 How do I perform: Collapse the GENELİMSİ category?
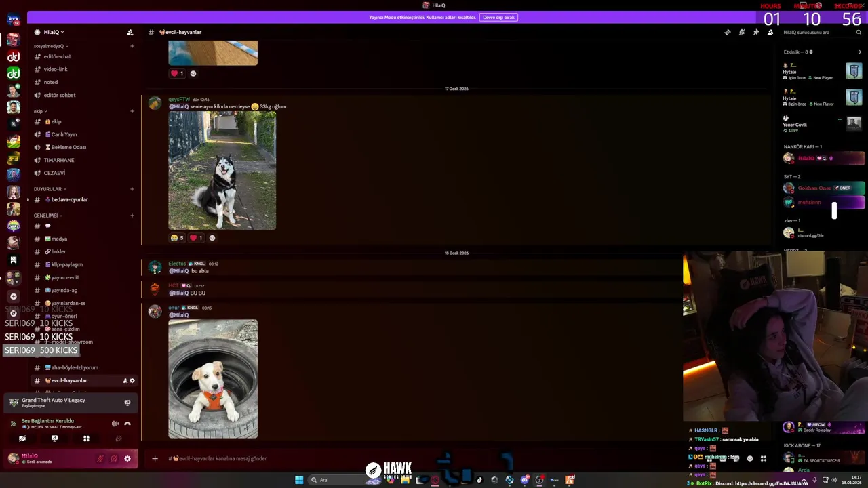point(47,216)
